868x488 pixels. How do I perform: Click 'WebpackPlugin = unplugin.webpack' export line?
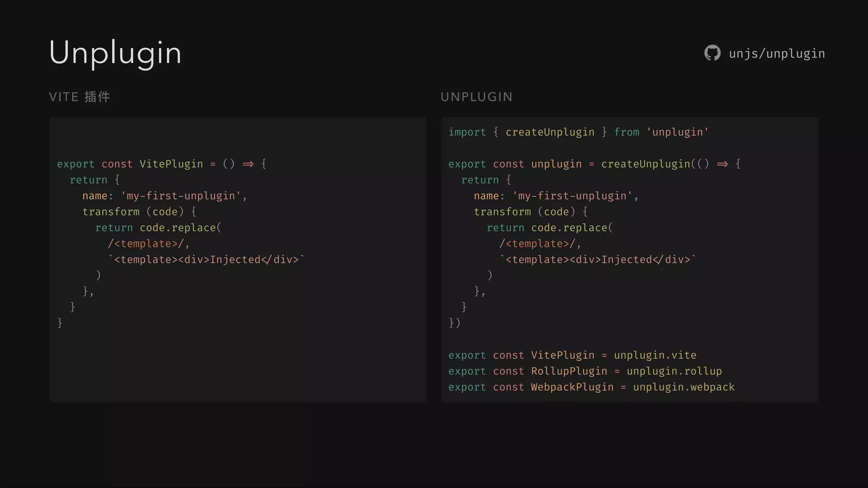click(x=592, y=387)
